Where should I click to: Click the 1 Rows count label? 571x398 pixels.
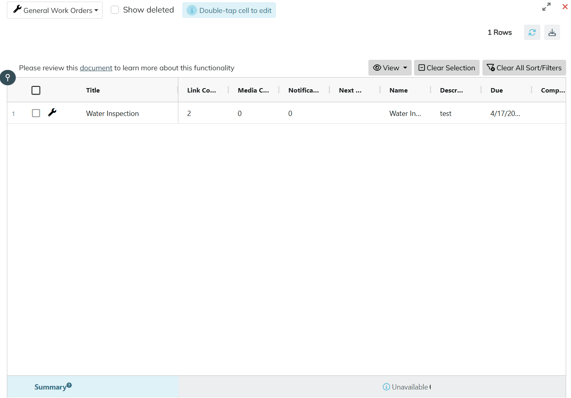pyautogui.click(x=500, y=32)
